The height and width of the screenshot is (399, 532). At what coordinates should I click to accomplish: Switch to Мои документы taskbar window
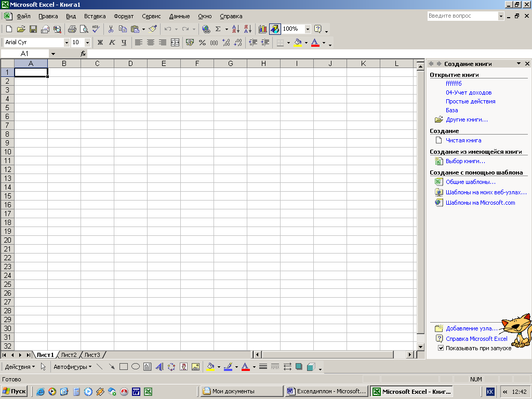(x=241, y=392)
